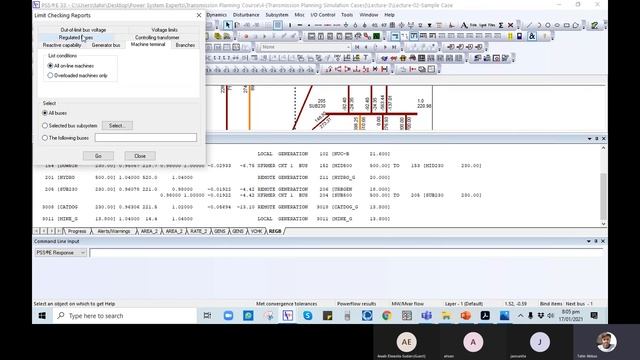This screenshot has width=640, height=360.
Task: Open Adobe Acrobat from the taskbar
Action: [x=485, y=316]
